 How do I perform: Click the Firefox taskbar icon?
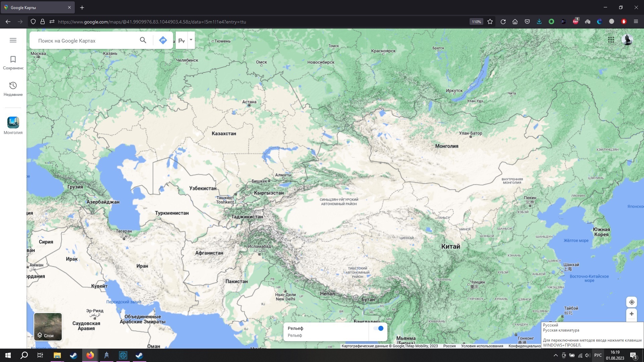click(90, 355)
